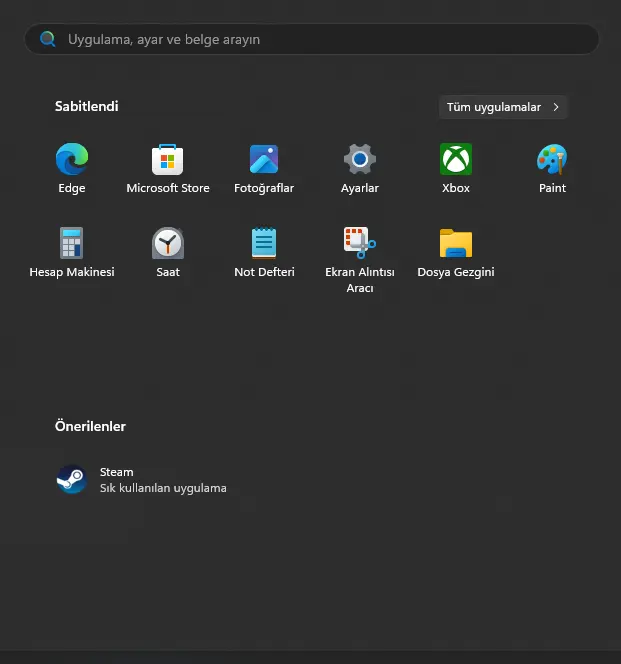621x664 pixels.
Task: Click the 'Steam' name label
Action: (116, 472)
